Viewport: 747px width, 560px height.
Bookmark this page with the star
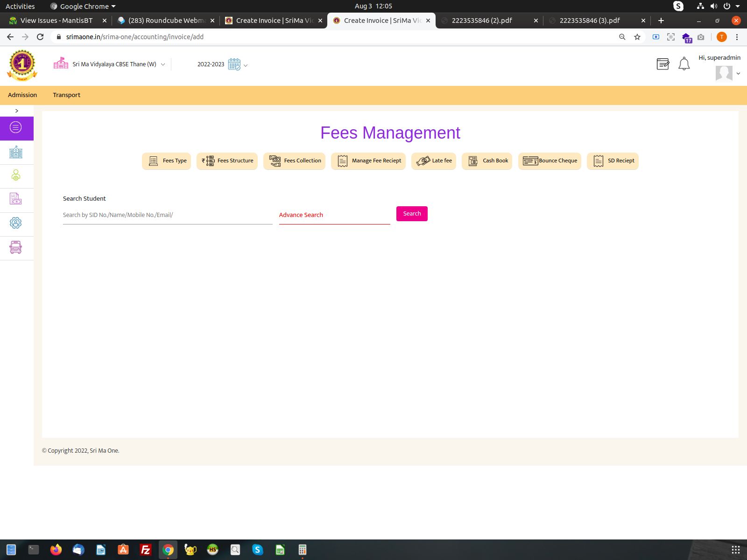(637, 37)
